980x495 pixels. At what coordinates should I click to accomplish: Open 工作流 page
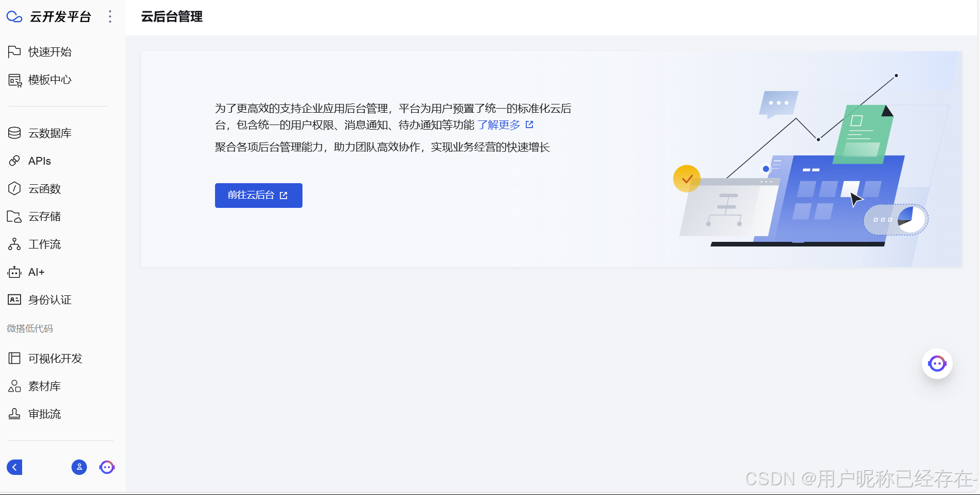click(x=45, y=244)
